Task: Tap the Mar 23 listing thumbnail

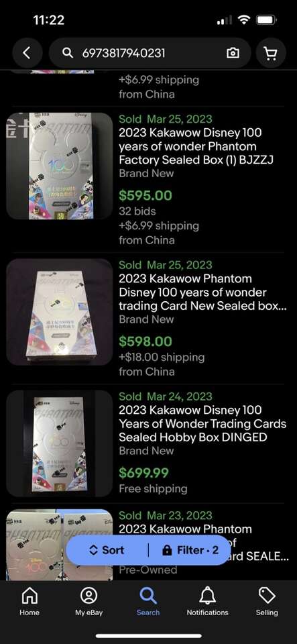Action: [60, 545]
